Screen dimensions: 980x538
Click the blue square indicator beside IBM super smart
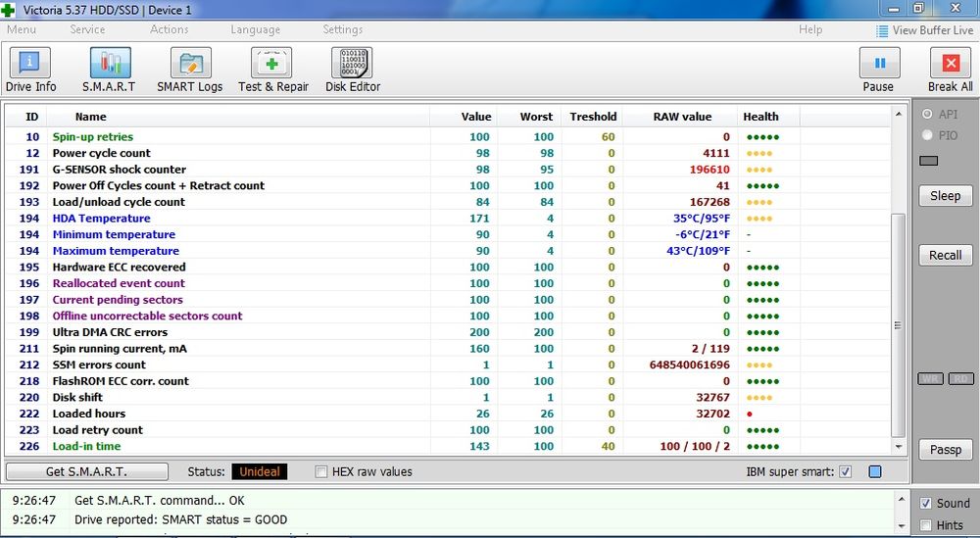click(875, 471)
